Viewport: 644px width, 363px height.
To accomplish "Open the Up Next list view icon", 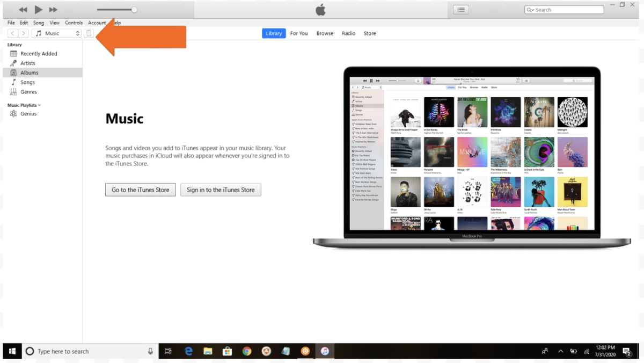I will pos(461,10).
